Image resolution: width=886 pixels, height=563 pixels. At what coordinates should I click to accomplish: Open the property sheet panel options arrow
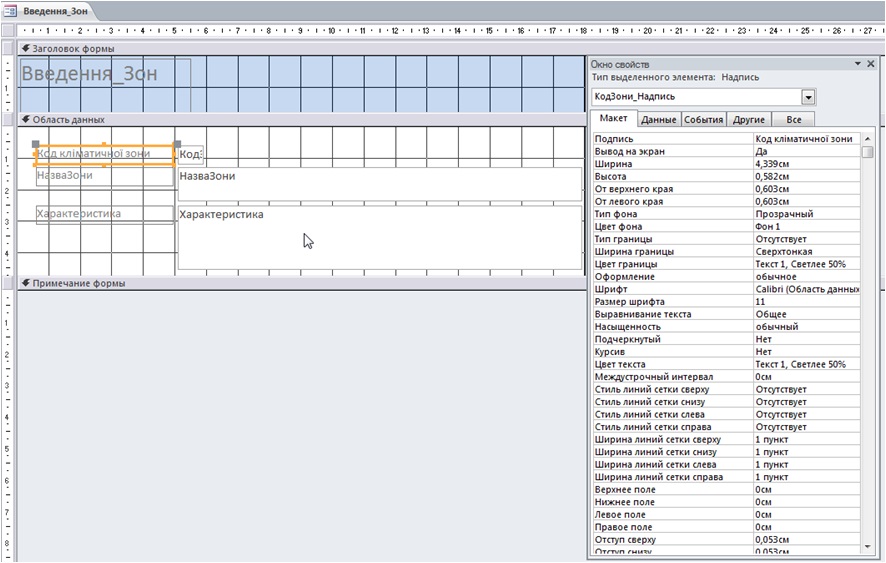[857, 63]
